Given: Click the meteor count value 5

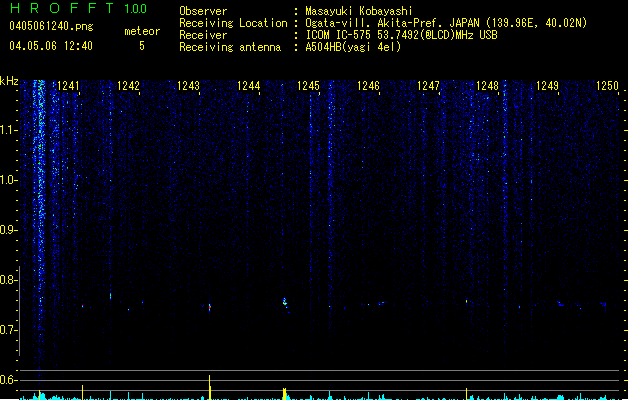Looking at the screenshot, I should (x=142, y=46).
